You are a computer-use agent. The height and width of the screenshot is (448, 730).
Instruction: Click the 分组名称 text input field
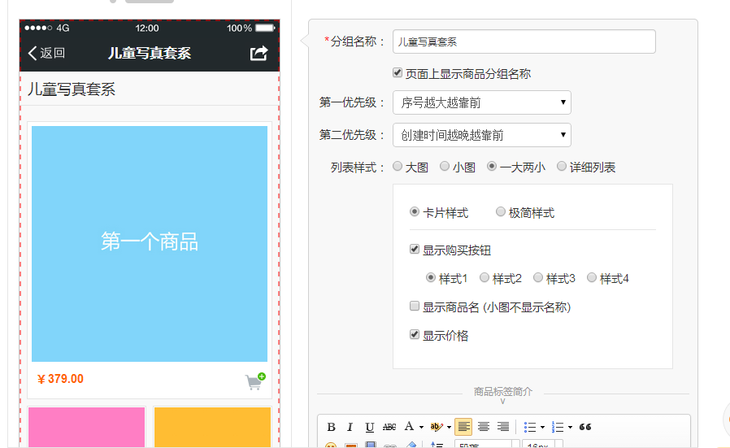pyautogui.click(x=524, y=42)
